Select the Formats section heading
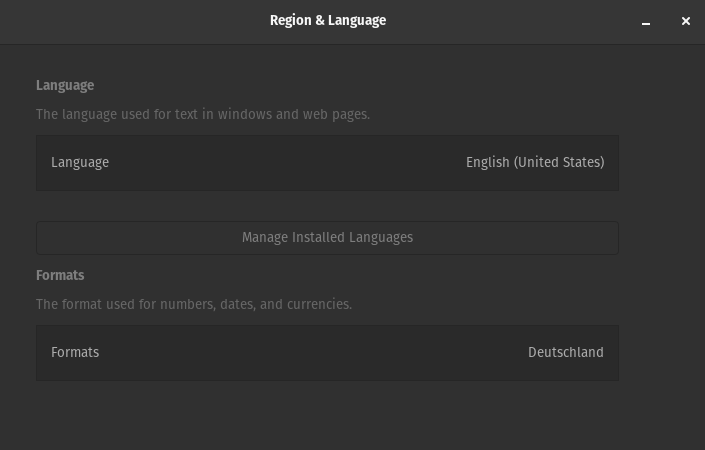The image size is (705, 450). (x=60, y=275)
